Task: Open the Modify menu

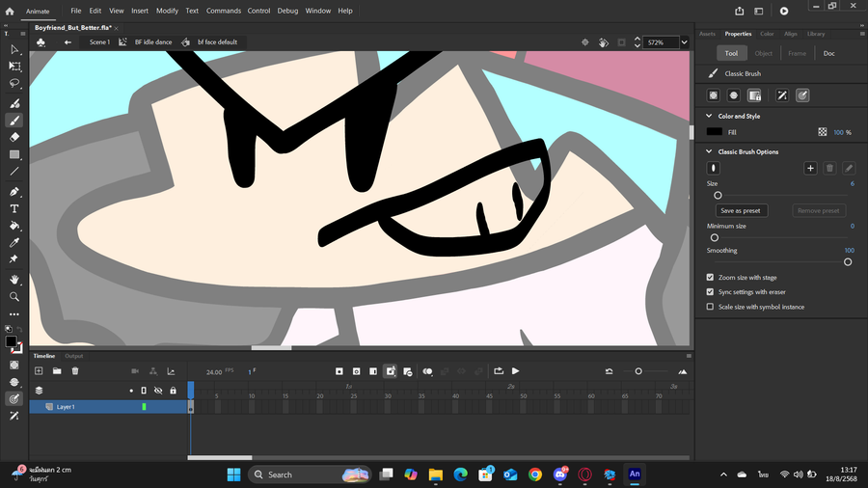Action: [x=167, y=11]
